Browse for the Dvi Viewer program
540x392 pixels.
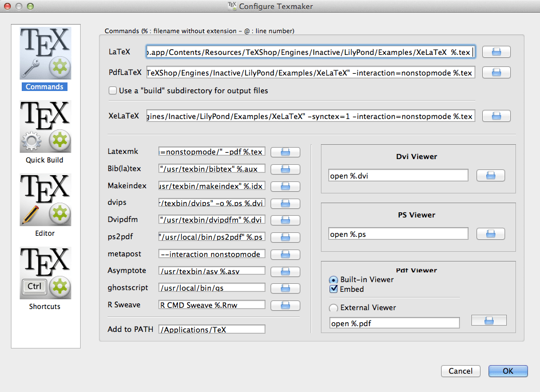491,176
